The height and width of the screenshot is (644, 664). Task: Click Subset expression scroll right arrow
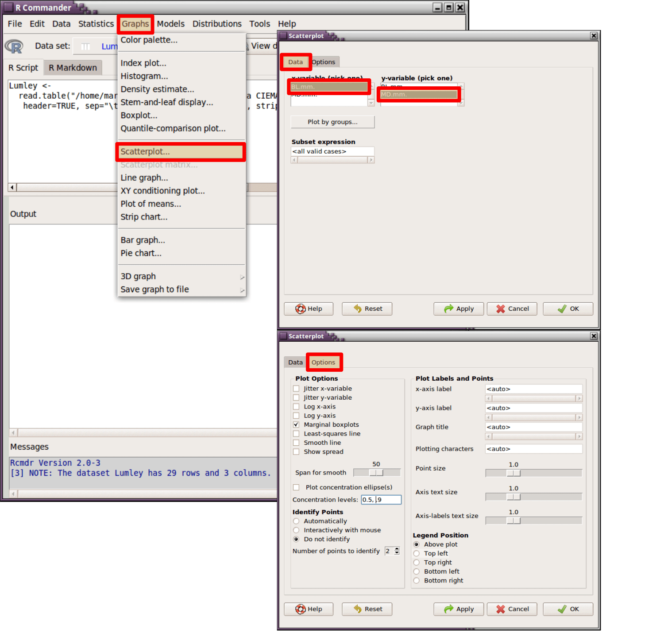tap(371, 160)
